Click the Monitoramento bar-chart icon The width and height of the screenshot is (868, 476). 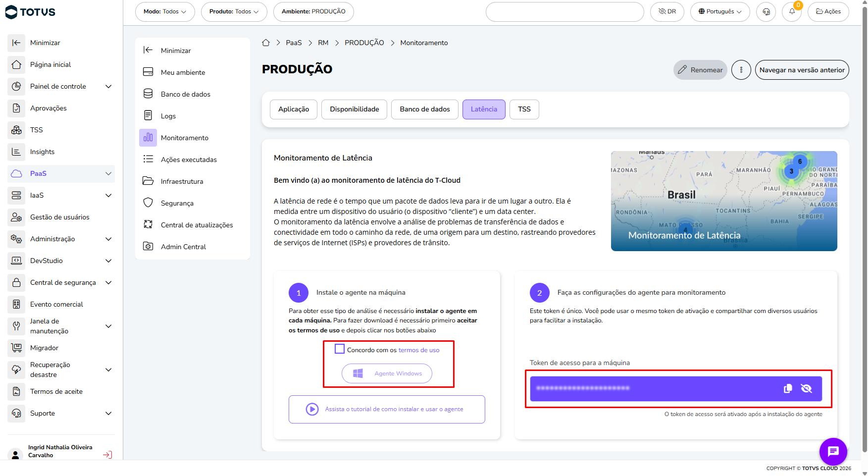148,138
